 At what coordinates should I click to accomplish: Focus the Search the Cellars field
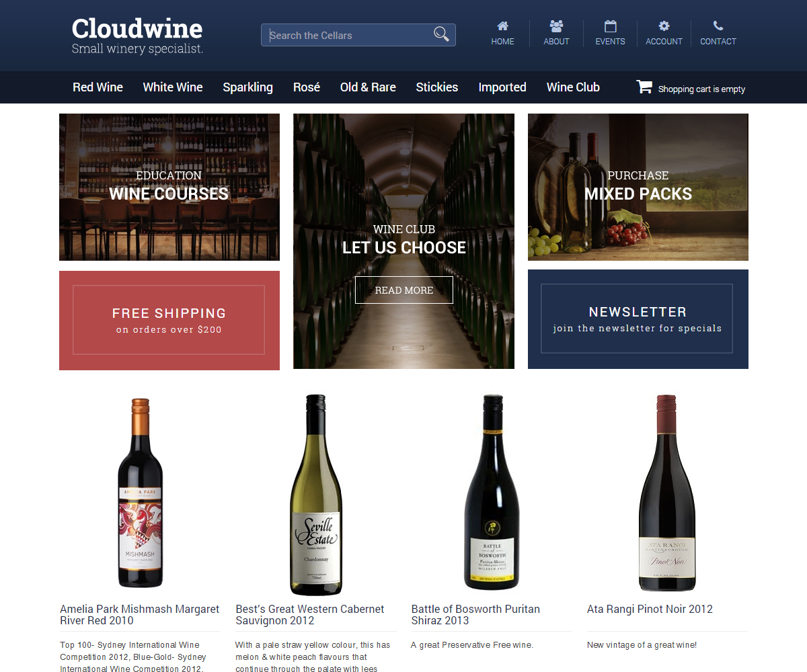tap(358, 35)
